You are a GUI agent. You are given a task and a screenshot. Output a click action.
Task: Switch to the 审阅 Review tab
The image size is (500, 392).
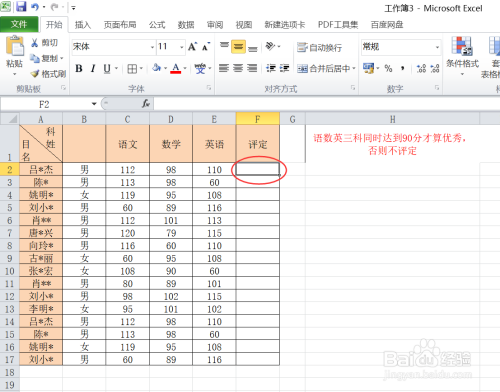[x=215, y=25]
